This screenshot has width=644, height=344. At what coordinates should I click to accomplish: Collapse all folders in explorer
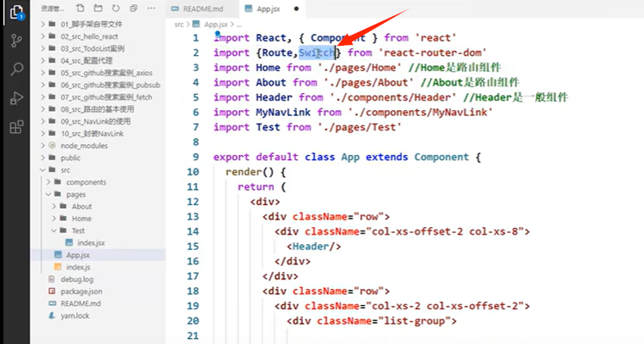click(x=133, y=8)
